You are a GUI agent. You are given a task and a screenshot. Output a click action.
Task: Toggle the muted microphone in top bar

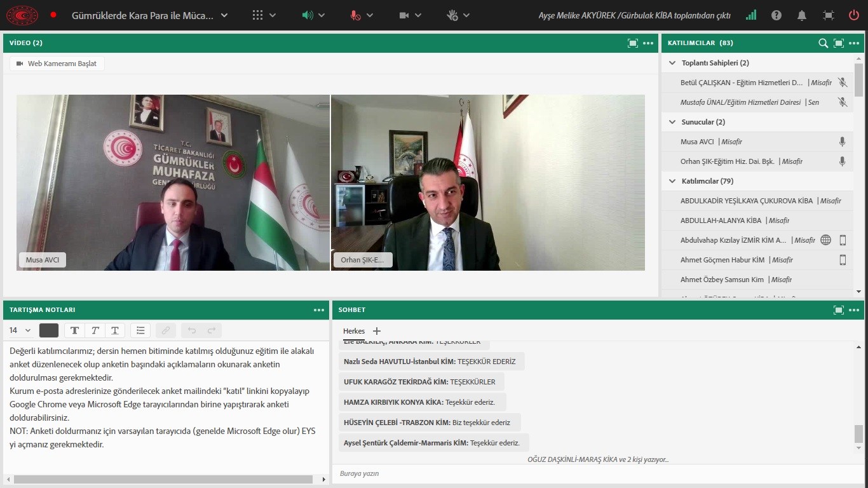pos(355,15)
